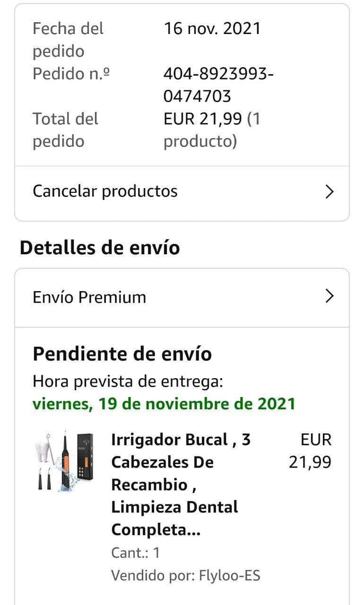Tap the Total del pedido label

point(65,130)
